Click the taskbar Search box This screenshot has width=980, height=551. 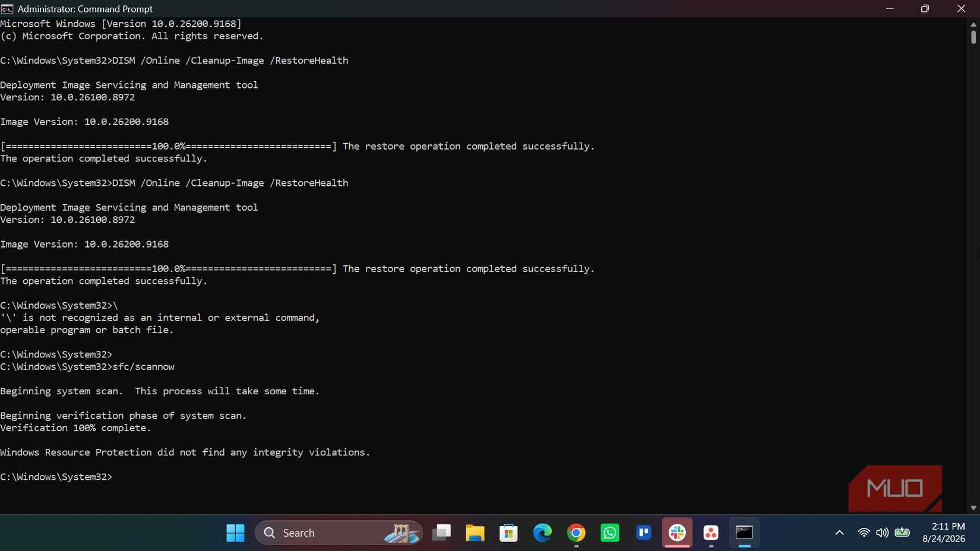click(x=339, y=533)
